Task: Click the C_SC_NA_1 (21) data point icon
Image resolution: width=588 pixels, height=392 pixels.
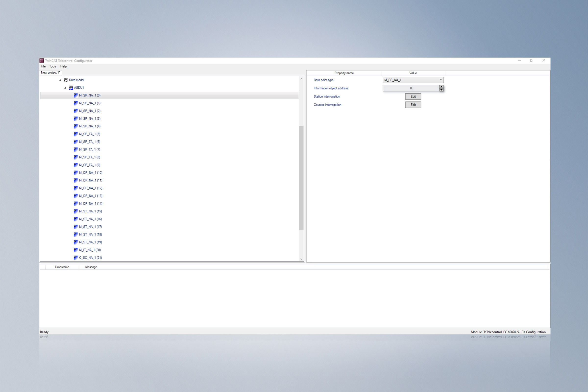Action: [76, 257]
